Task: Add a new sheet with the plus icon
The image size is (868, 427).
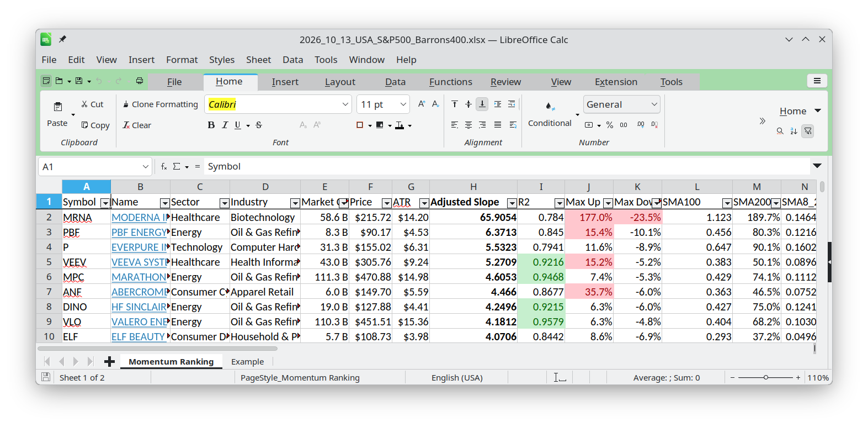Action: 109,361
